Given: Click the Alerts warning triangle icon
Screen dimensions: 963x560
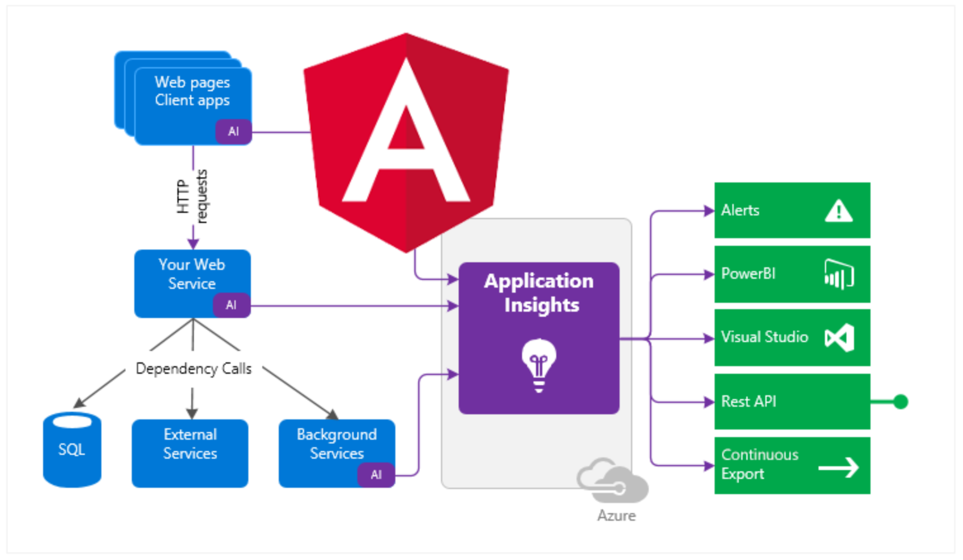Looking at the screenshot, I should 839,210.
